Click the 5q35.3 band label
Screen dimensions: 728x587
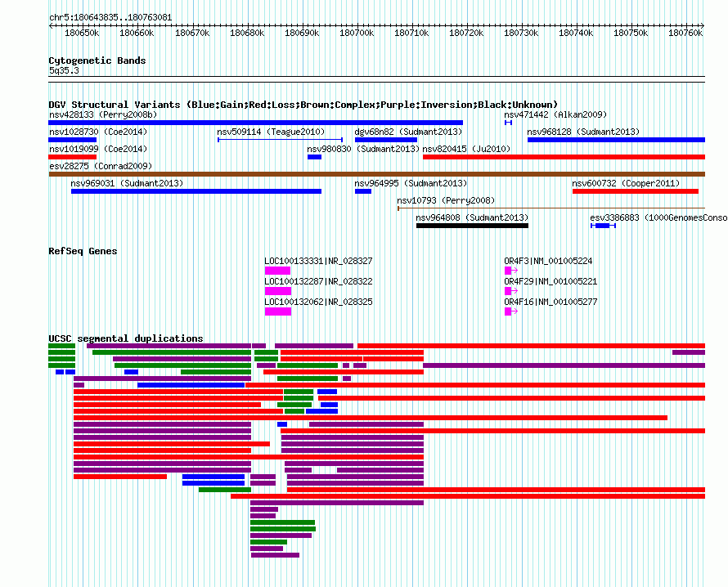[x=64, y=70]
